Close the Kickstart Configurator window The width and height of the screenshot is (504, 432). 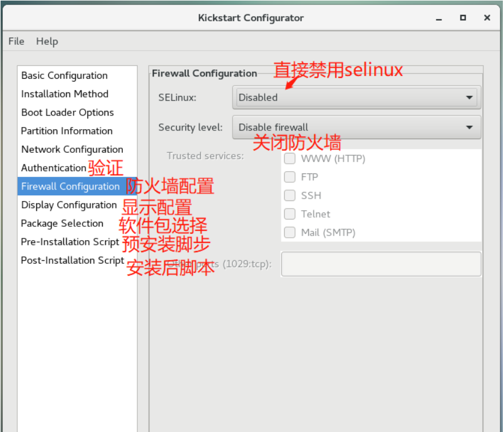[x=487, y=18]
